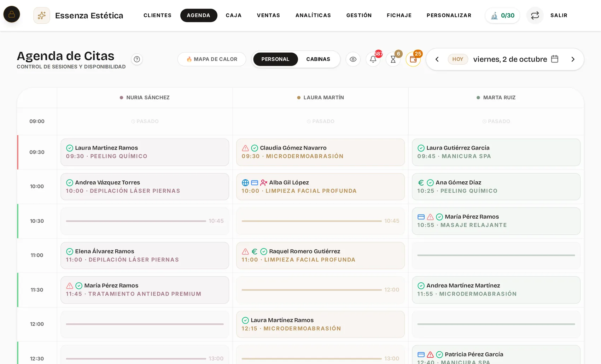Click the Nuria Sánchez column header
The image size is (601, 364).
coord(145,98)
